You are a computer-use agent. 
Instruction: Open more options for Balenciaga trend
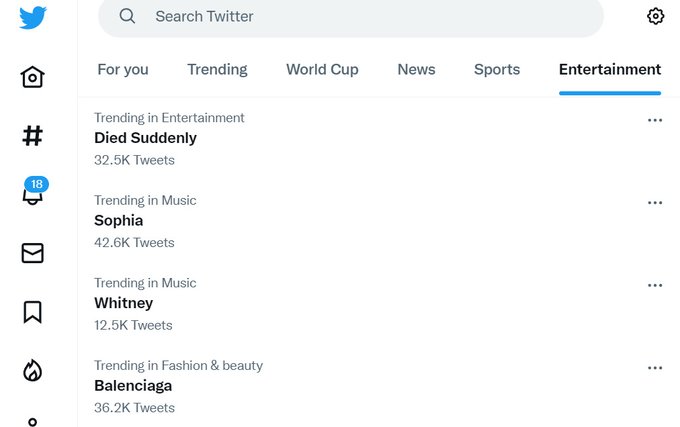(x=655, y=368)
